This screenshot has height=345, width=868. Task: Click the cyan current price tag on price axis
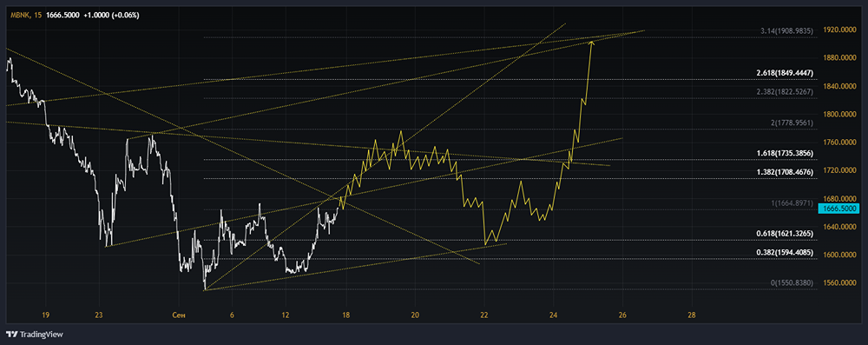pos(839,209)
